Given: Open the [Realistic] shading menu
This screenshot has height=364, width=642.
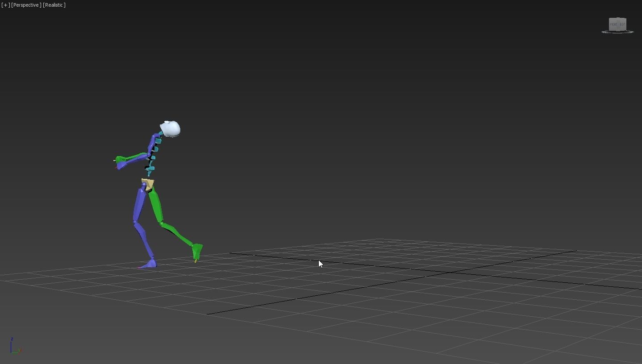Looking at the screenshot, I should [54, 5].
